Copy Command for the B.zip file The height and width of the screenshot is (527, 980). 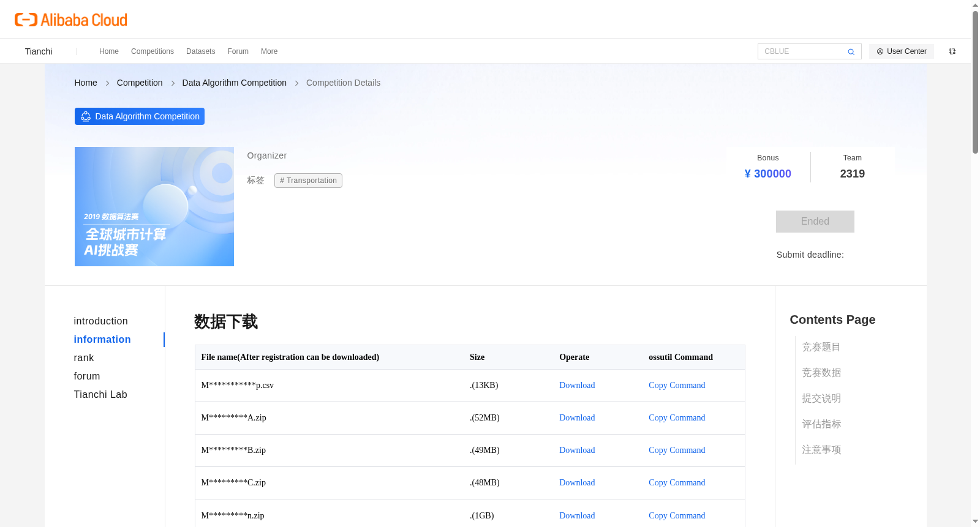[x=677, y=450]
